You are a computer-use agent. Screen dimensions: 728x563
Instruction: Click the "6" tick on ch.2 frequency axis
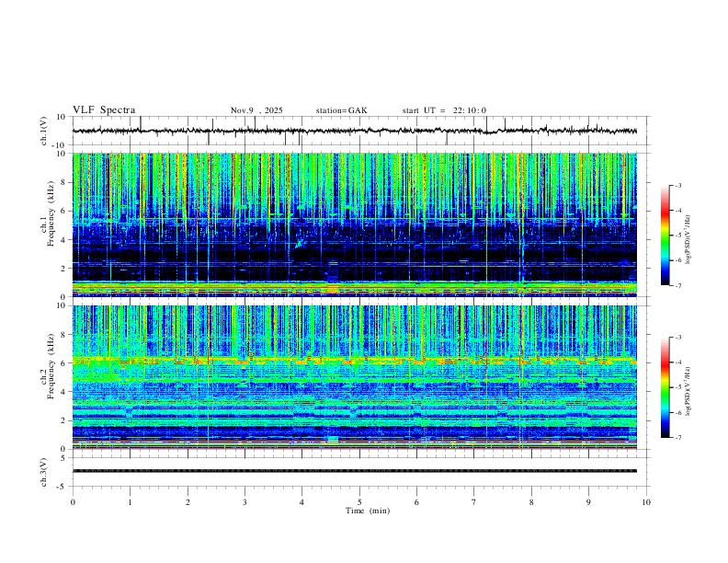coord(63,363)
